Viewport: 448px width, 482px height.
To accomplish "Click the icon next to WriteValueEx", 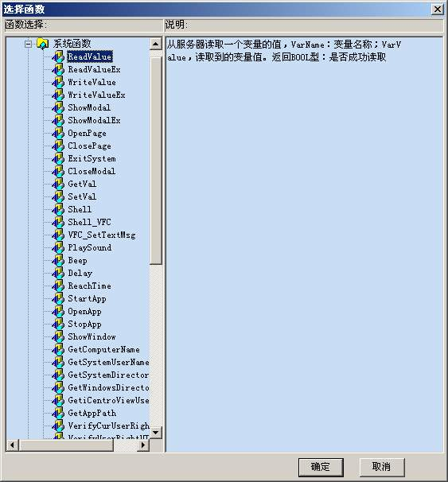I will pyautogui.click(x=58, y=95).
